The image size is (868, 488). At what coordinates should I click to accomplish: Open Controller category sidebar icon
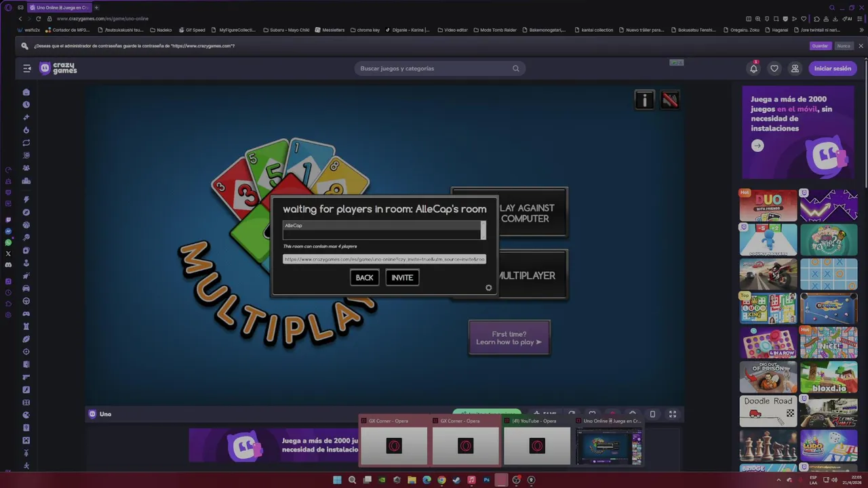point(26,314)
